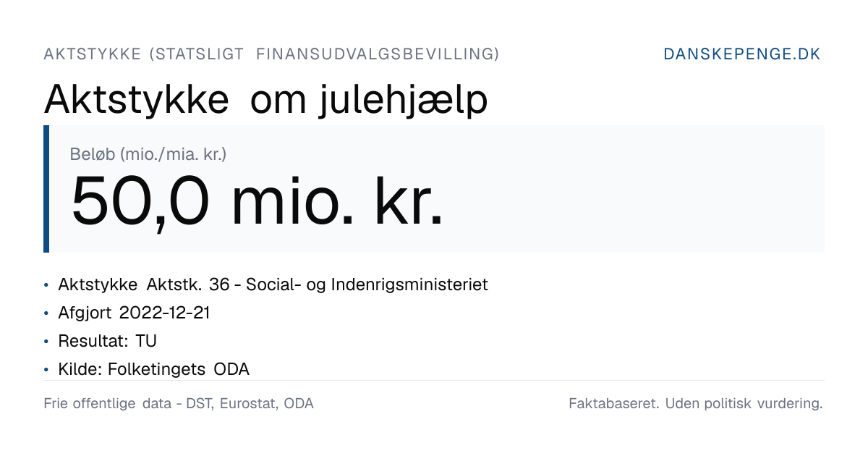Click the Afgjort 2022-12-21 date entry
The height and width of the screenshot is (456, 868).
[135, 313]
